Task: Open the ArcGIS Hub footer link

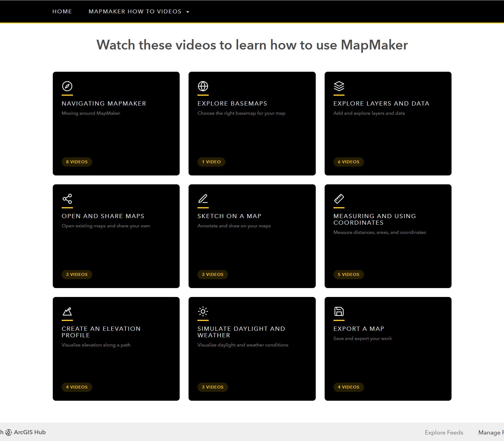Action: [30, 432]
